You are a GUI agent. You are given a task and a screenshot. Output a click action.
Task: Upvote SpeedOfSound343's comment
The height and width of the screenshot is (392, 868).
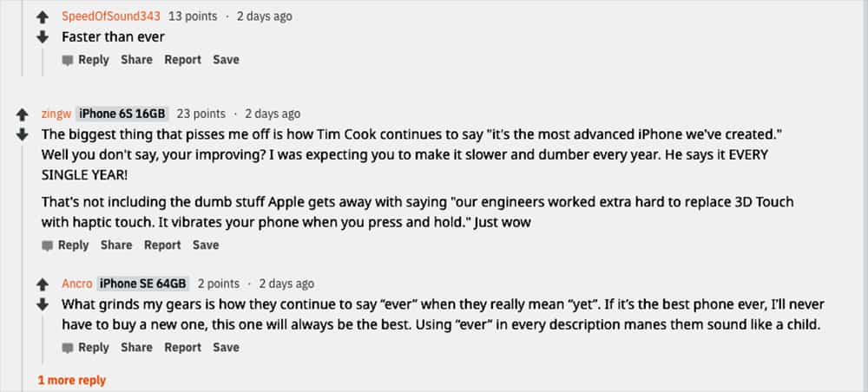tap(43, 17)
